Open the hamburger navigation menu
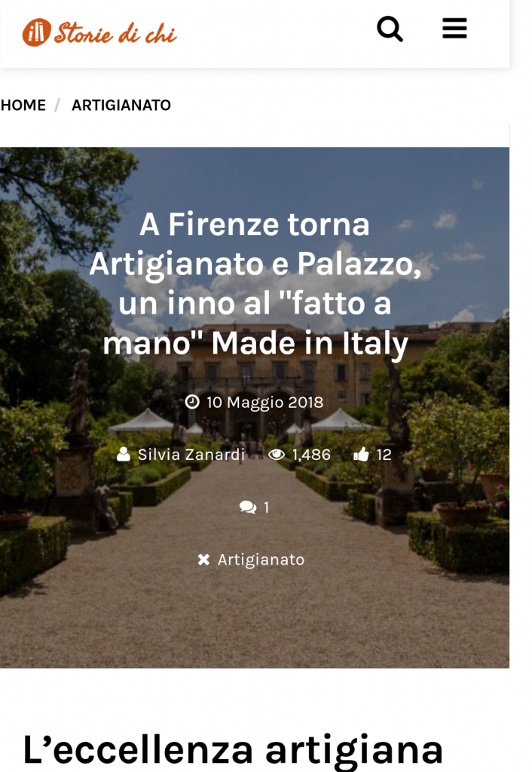Viewport: 532px width, 772px height. point(454,28)
